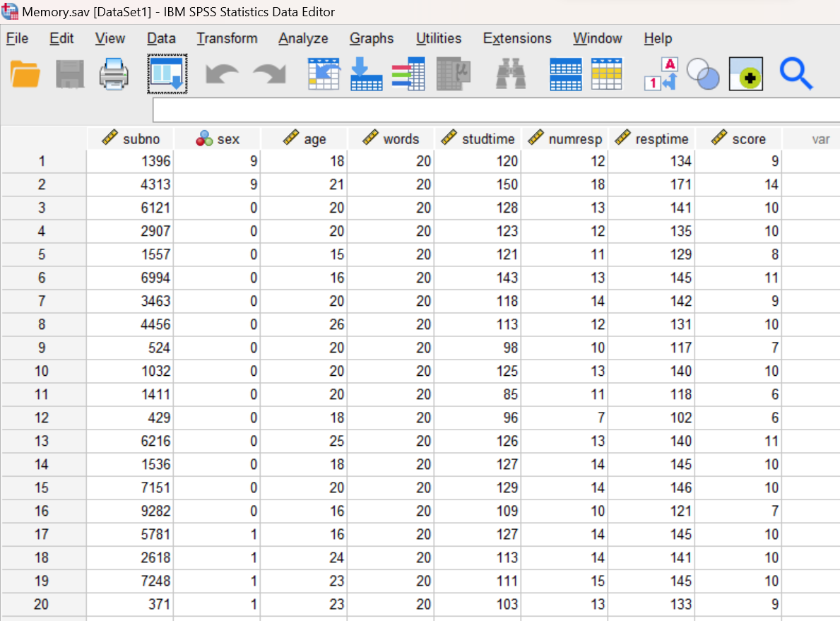This screenshot has width=840, height=621.
Task: Click studtime cell with value 143
Action: pos(478,278)
